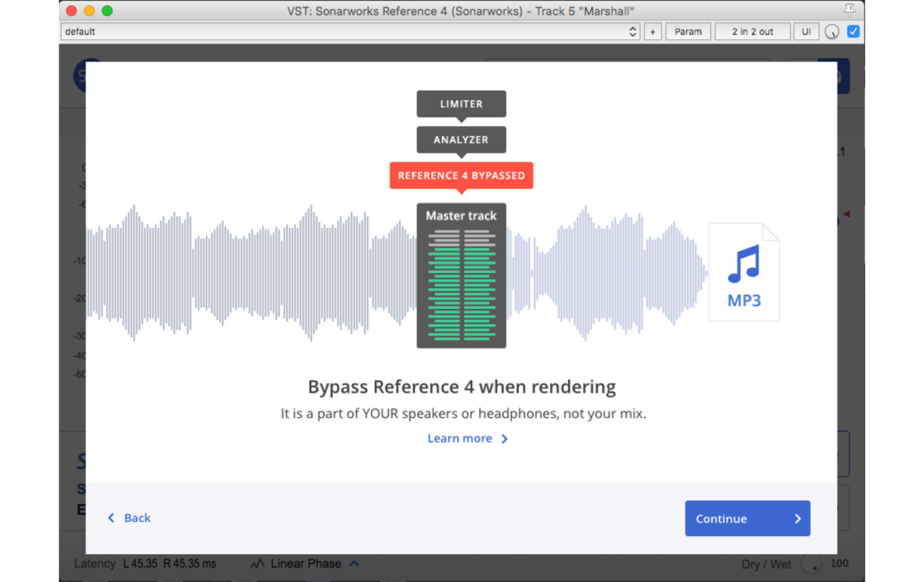
Task: Click the yellow minimize window button
Action: [x=90, y=10]
